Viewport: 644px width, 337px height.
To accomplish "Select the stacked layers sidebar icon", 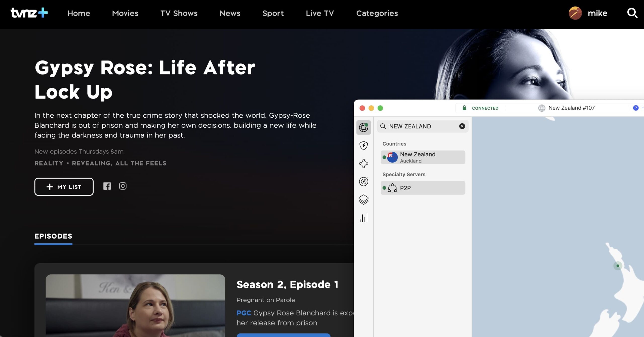I will 363,200.
